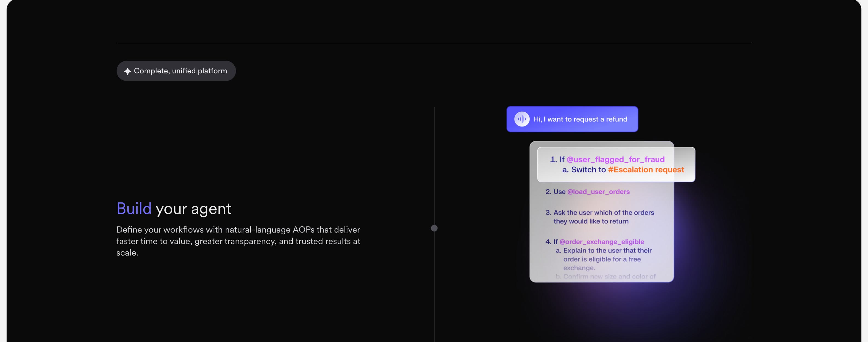Click the voice waveform icon in chat bubble
The height and width of the screenshot is (342, 868).
click(x=522, y=119)
